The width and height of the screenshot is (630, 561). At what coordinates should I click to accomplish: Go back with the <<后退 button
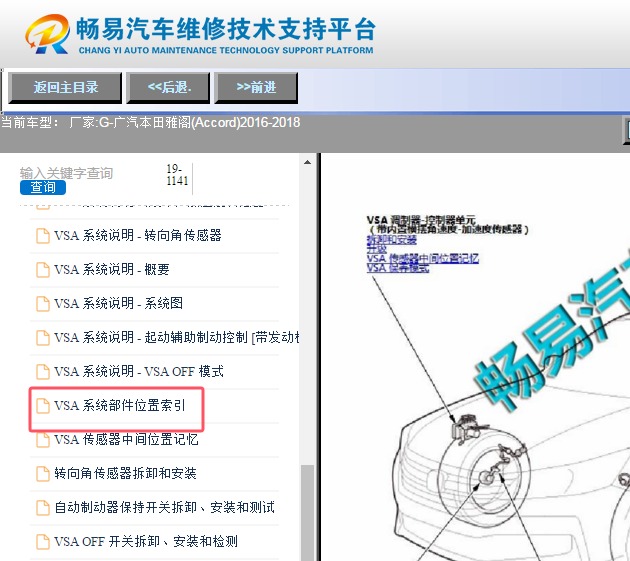(169, 87)
